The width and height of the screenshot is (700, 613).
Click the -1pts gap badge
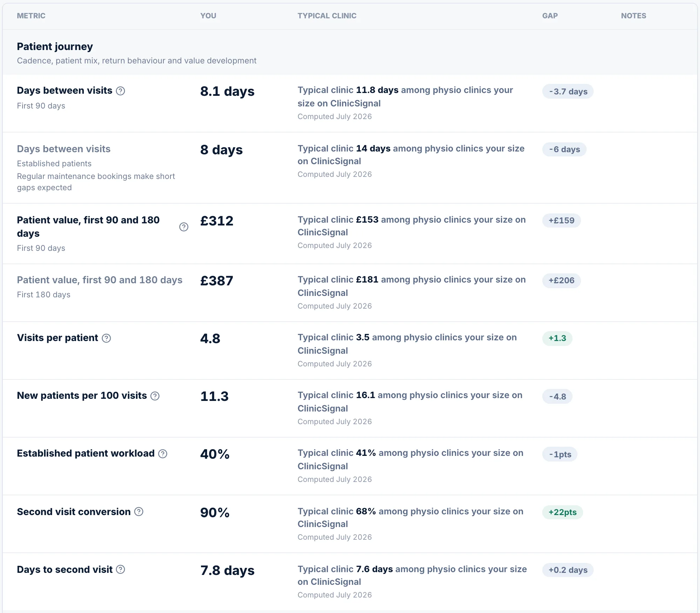[560, 454]
